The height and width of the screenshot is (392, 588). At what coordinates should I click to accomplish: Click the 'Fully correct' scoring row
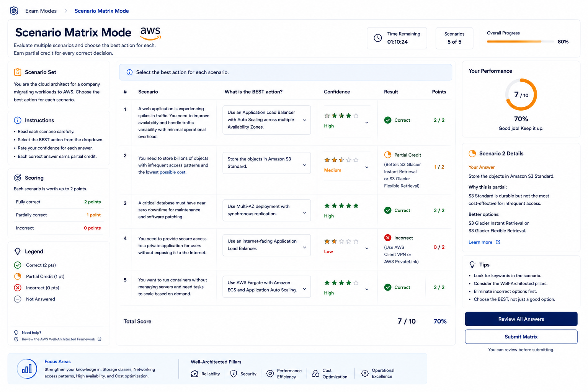[x=58, y=202]
